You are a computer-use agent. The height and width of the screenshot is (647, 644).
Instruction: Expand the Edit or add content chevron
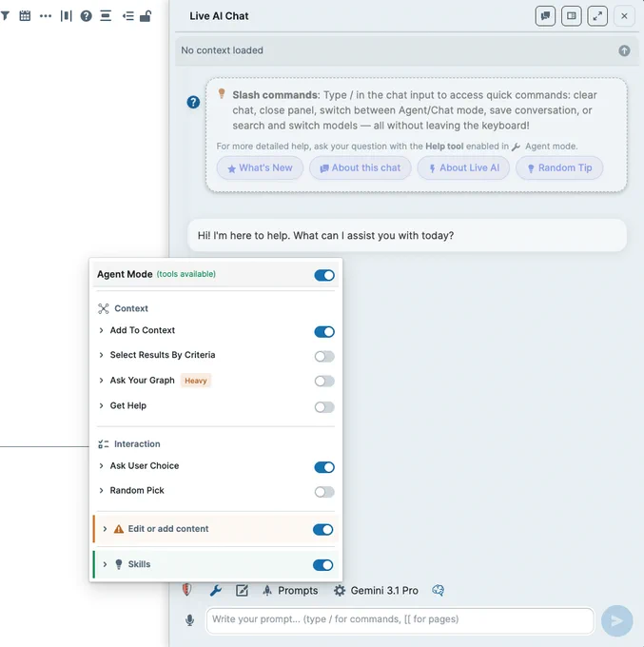pos(105,529)
